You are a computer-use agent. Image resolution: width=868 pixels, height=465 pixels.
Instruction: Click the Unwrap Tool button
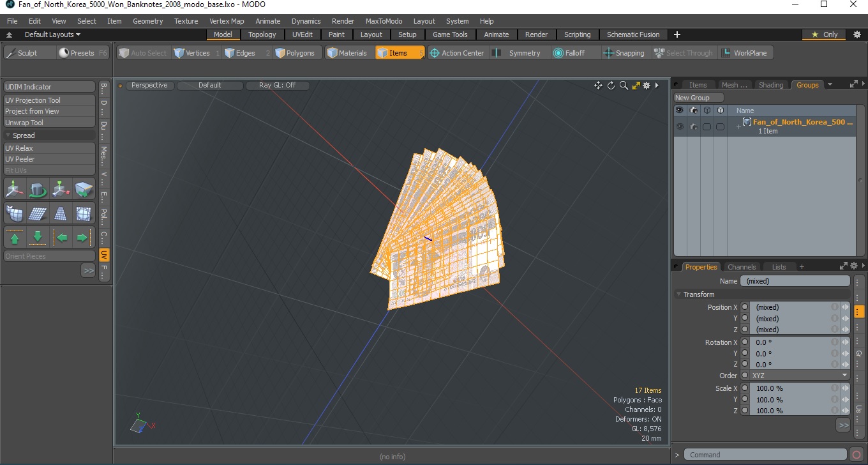(x=50, y=123)
